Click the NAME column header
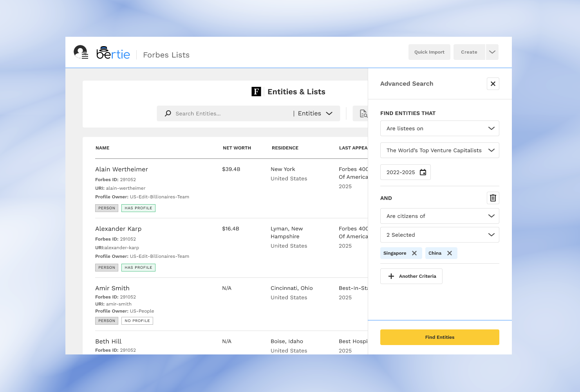 [x=103, y=148]
